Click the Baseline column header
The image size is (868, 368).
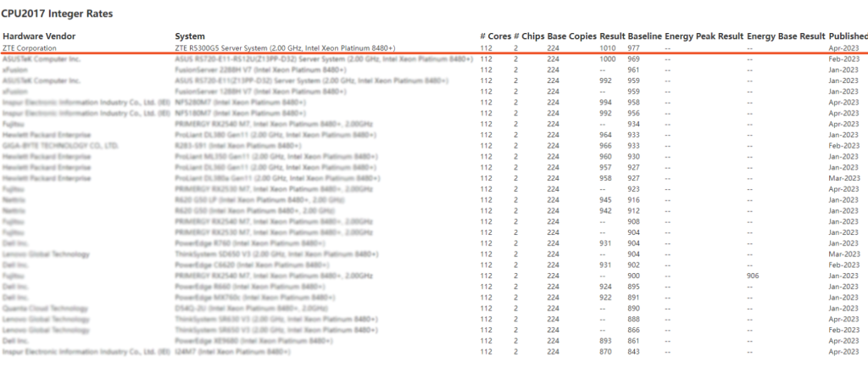[x=645, y=36]
